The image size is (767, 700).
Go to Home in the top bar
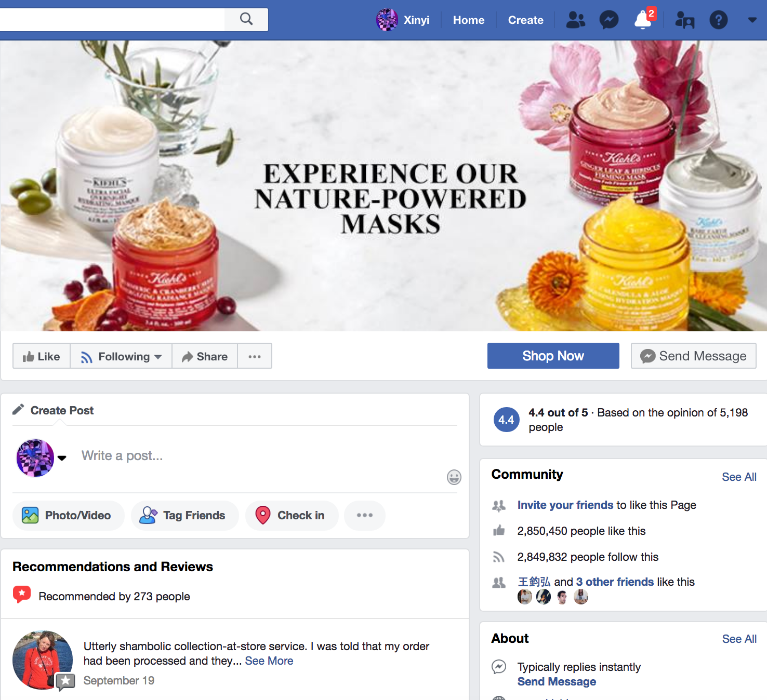tap(469, 20)
